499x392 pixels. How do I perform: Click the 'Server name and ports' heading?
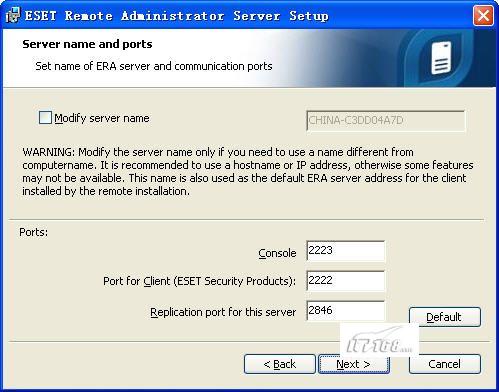pos(87,44)
